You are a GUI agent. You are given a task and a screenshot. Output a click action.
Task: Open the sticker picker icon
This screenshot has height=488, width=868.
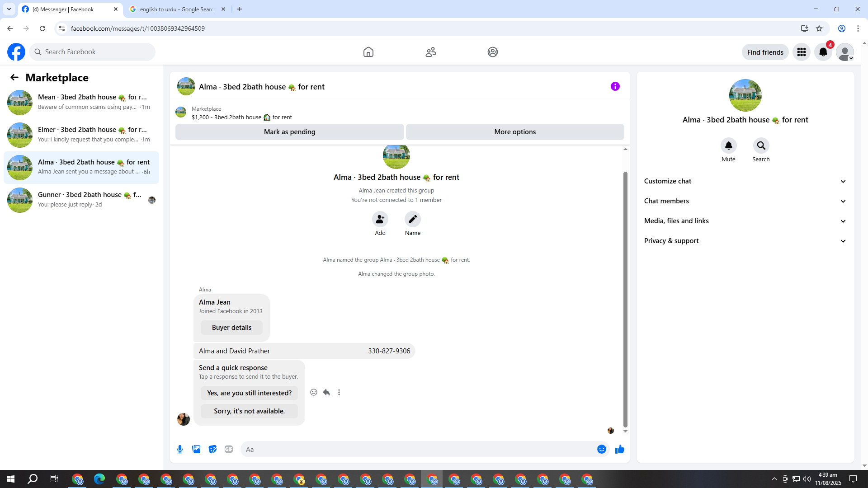212,449
